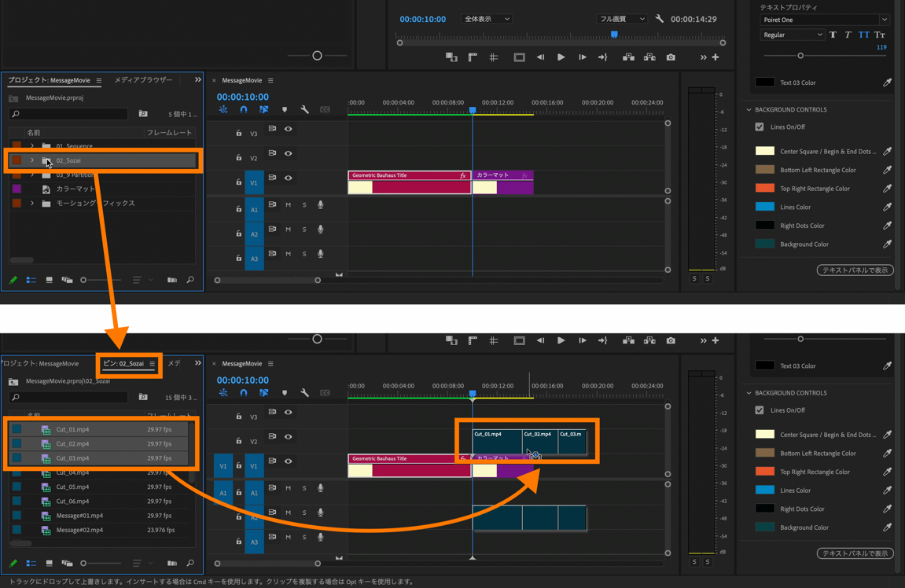Expand the モーショングラフィックス bin
Image resolution: width=905 pixels, height=588 pixels.
(x=32, y=203)
